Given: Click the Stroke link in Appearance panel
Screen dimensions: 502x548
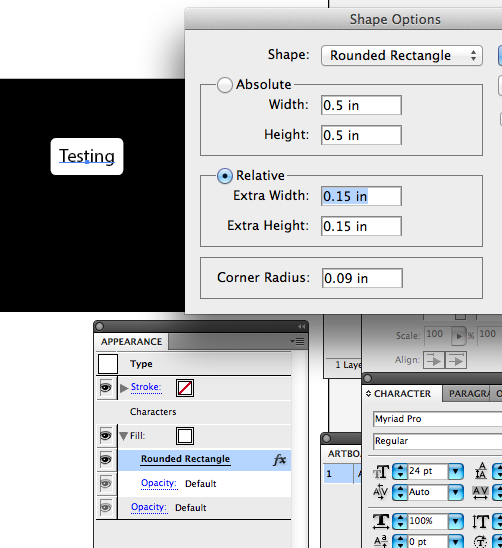Looking at the screenshot, I should (146, 387).
